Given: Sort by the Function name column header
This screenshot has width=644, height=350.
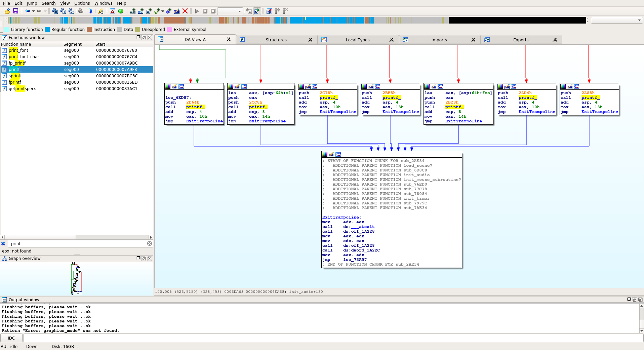Looking at the screenshot, I should click(x=31, y=44).
